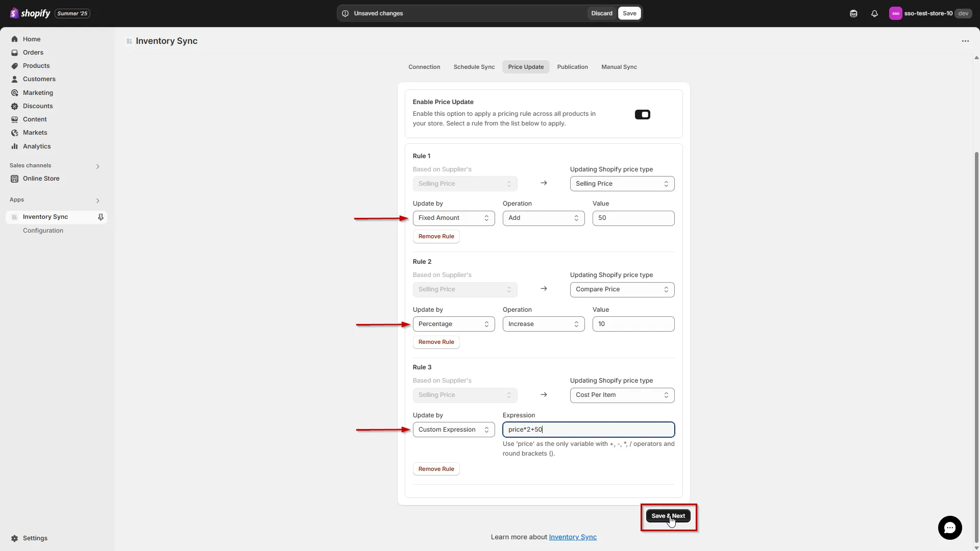This screenshot has width=980, height=551.
Task: Click the Save & Next button
Action: (669, 516)
